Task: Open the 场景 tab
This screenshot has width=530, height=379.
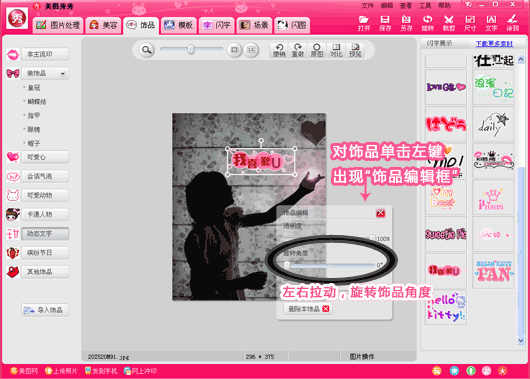Action: (255, 25)
